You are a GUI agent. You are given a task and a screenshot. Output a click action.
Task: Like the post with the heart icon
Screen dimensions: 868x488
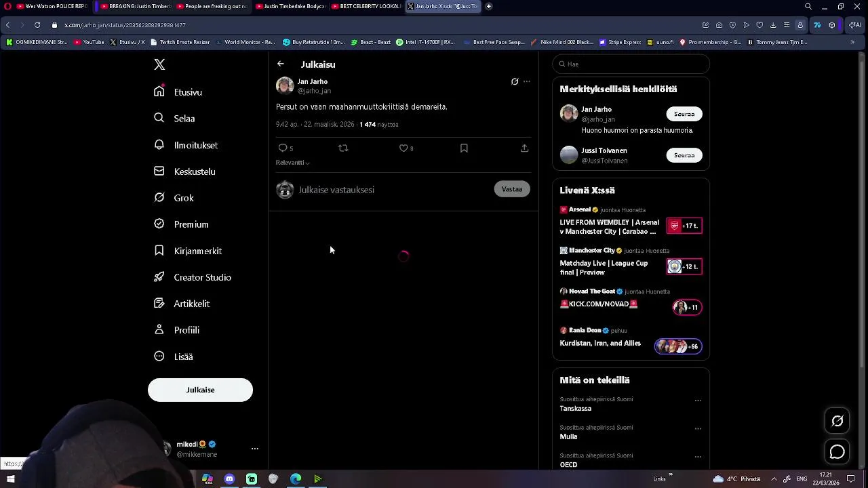(x=406, y=148)
